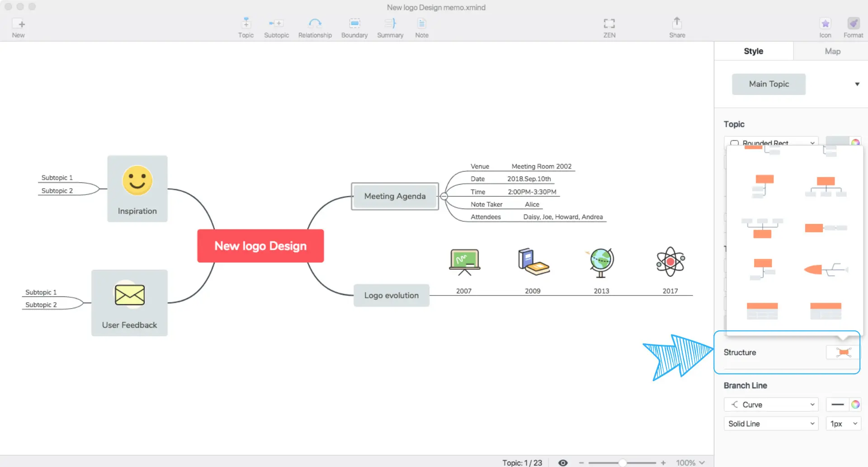Select the User Feedback topic label
The image size is (868, 467).
pos(130,325)
